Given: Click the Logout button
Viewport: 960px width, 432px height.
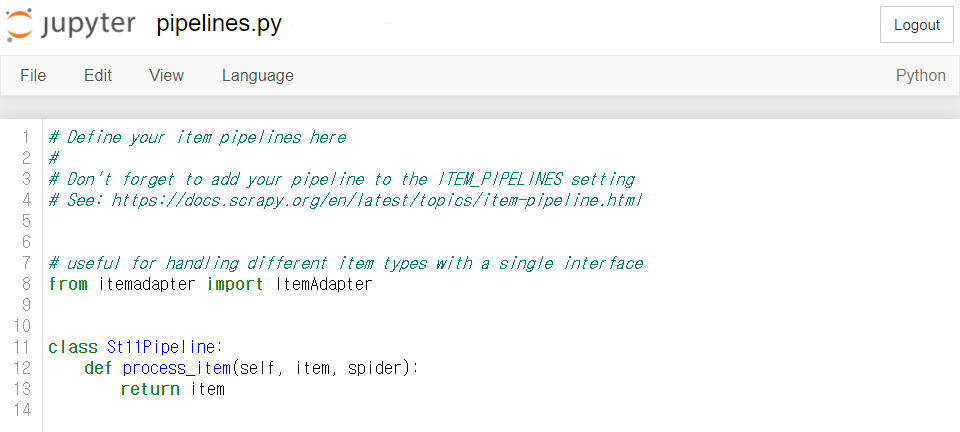Looking at the screenshot, I should click(916, 25).
